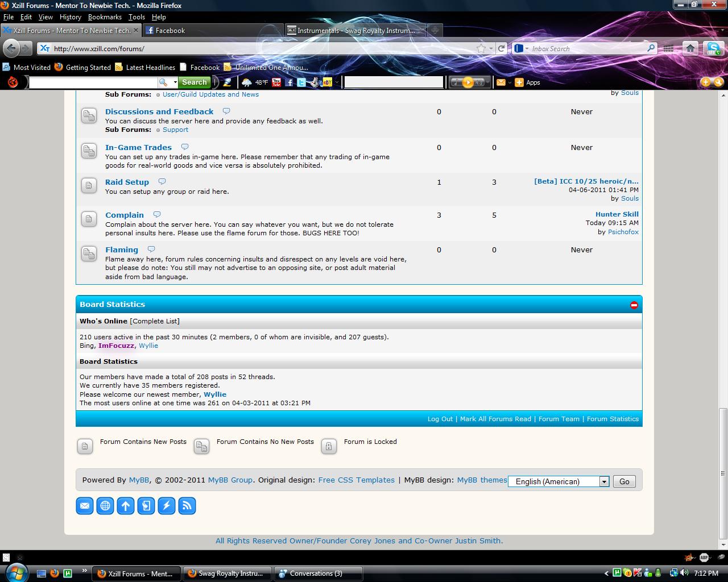Click the blue envelope contact icon

click(x=85, y=505)
